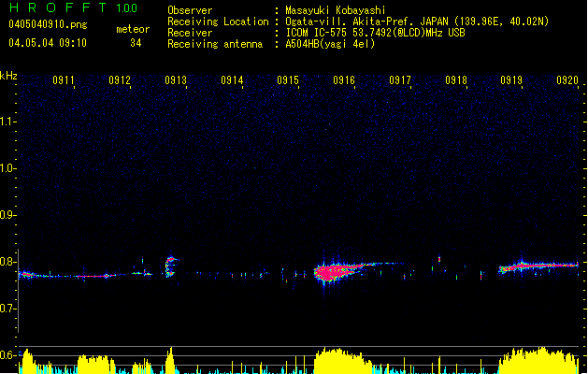Image resolution: width=588 pixels, height=374 pixels.
Task: Click the 1.1 kHz frequency axis label
Action: tap(7, 122)
